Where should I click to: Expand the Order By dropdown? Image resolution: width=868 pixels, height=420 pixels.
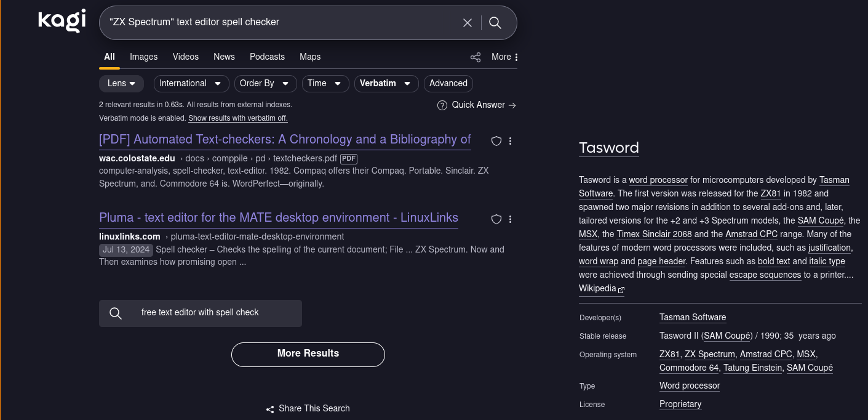[265, 84]
